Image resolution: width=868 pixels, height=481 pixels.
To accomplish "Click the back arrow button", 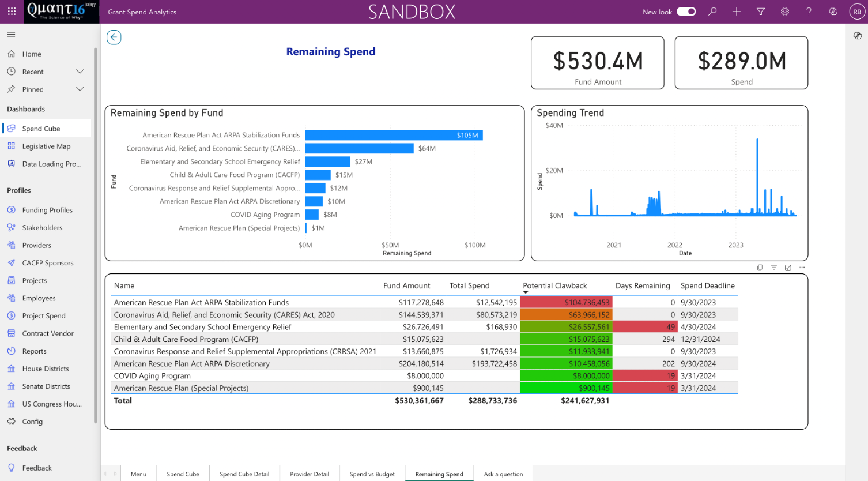I will tap(114, 37).
